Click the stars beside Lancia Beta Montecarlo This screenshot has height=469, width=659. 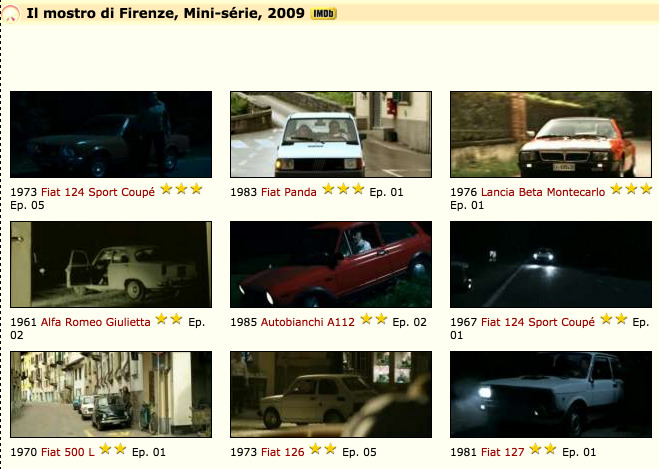(x=631, y=189)
